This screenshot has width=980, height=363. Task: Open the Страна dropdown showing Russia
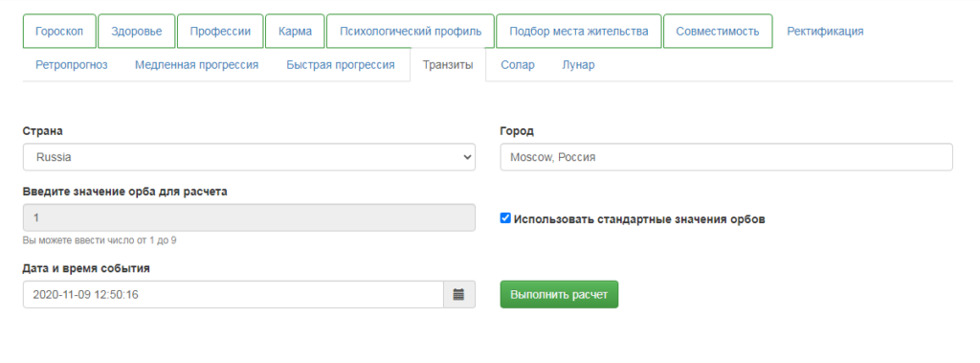[x=249, y=157]
